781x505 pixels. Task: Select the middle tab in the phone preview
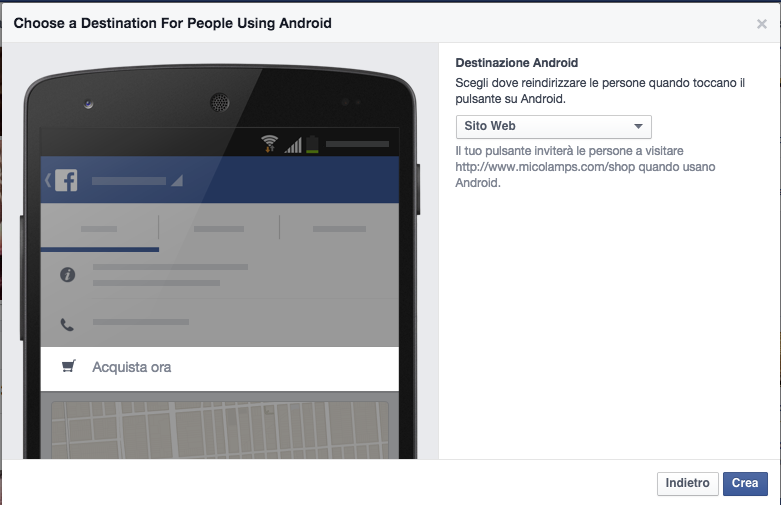(x=219, y=229)
